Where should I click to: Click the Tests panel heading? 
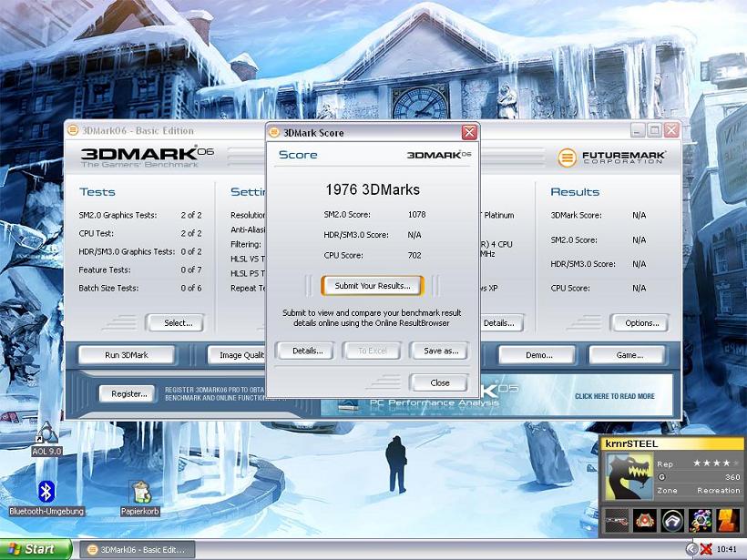tap(97, 192)
